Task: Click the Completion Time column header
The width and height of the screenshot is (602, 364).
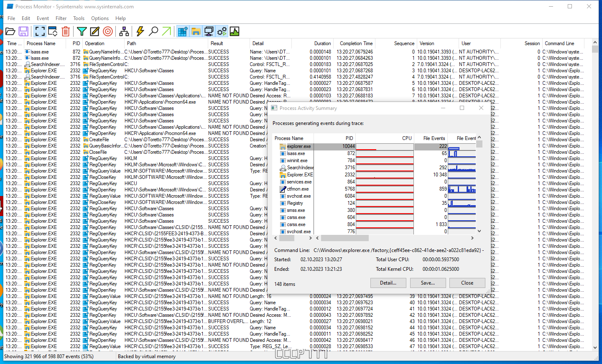Action: tap(354, 43)
